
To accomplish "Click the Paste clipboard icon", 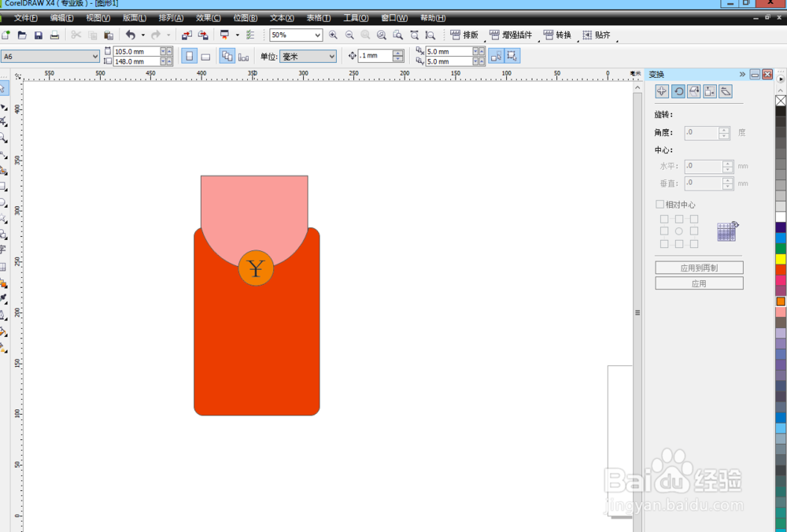I will (x=109, y=35).
